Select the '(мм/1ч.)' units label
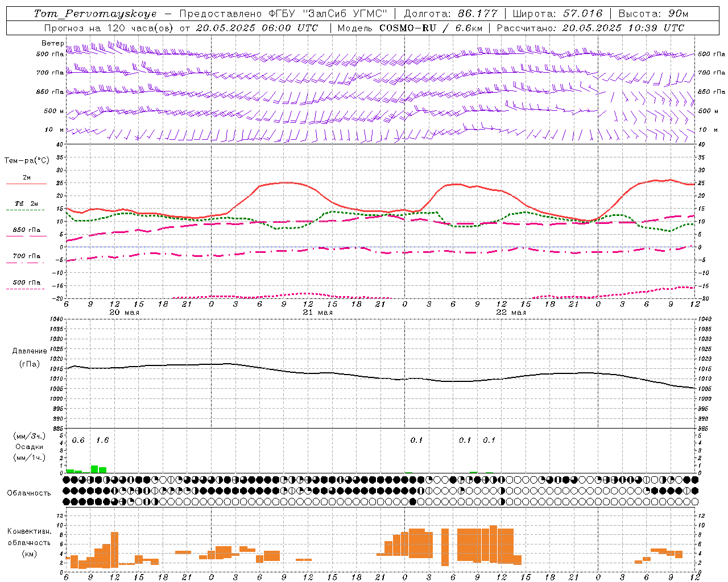 pos(30,458)
